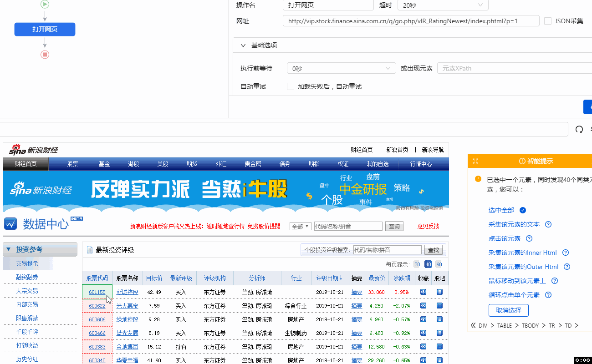Click the browser refresh icon
The image size is (592, 364).
click(579, 129)
